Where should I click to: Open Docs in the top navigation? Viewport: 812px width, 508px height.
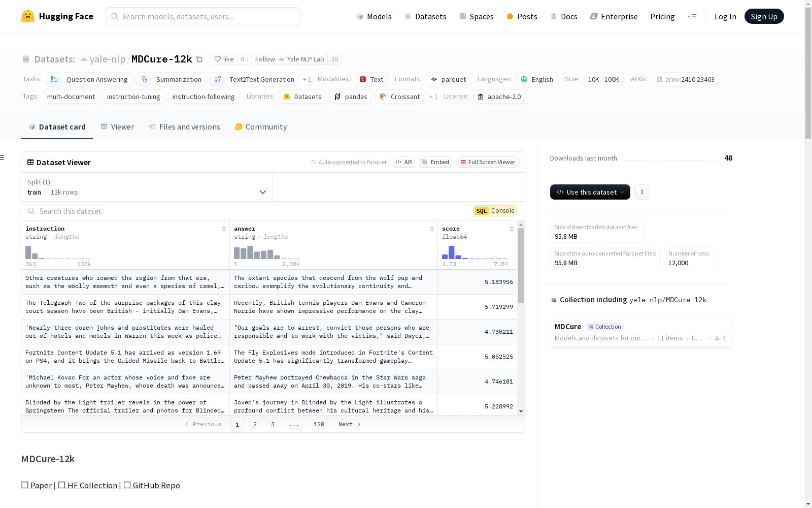click(564, 16)
